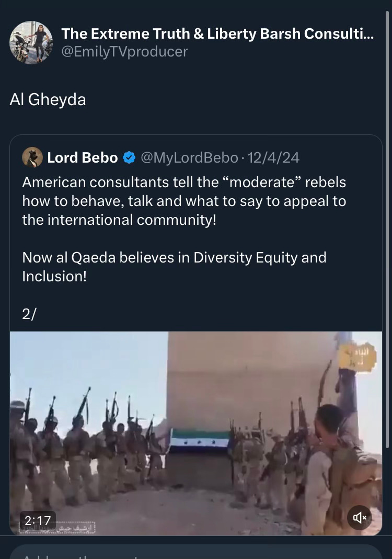
Task: Open the @MyLordBebo handle
Action: click(189, 157)
